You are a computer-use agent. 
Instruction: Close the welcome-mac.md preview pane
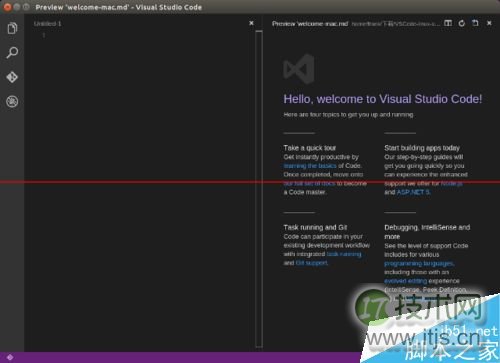click(489, 23)
